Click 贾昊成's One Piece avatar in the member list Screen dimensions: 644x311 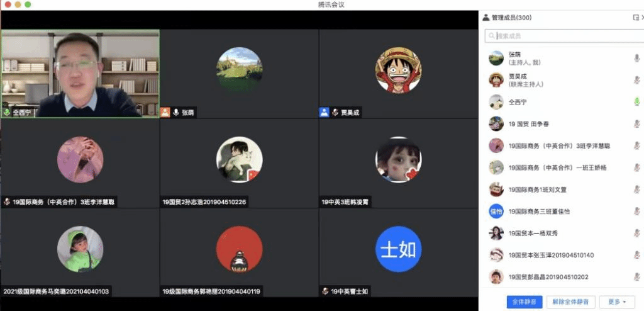(496, 80)
